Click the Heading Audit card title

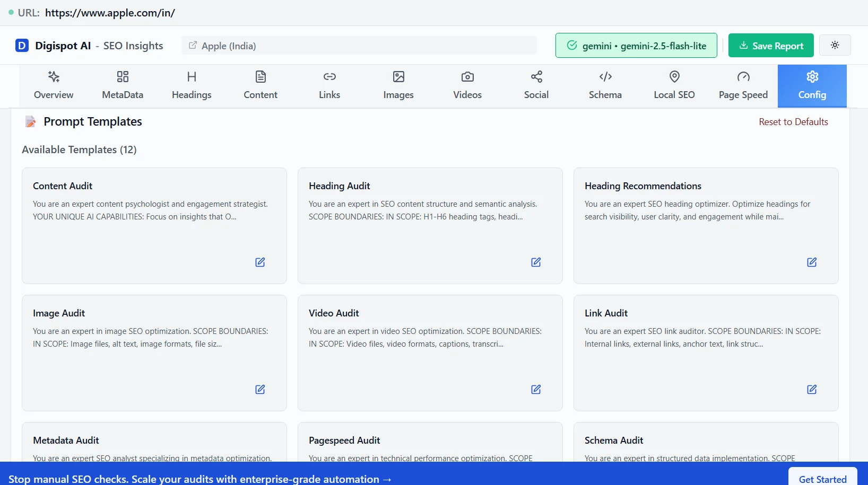[x=340, y=186]
